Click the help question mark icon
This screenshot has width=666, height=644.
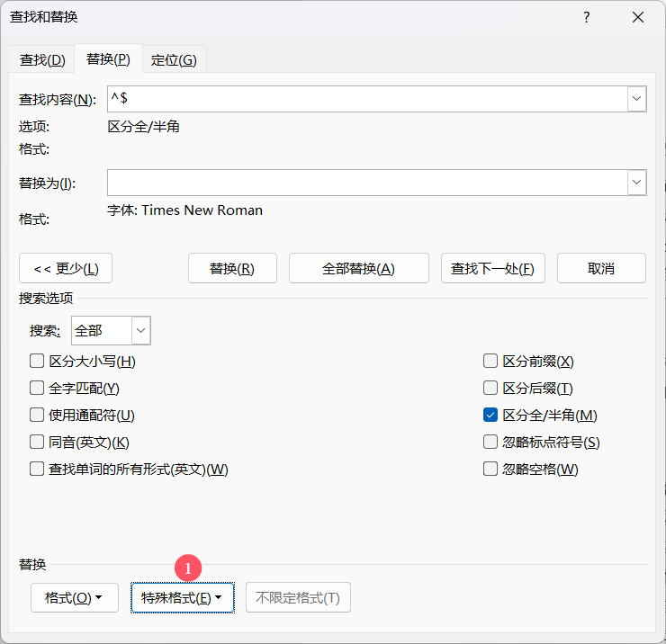pyautogui.click(x=587, y=17)
